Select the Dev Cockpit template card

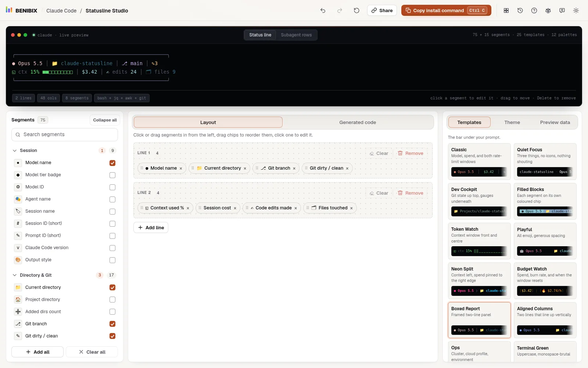coord(479,201)
